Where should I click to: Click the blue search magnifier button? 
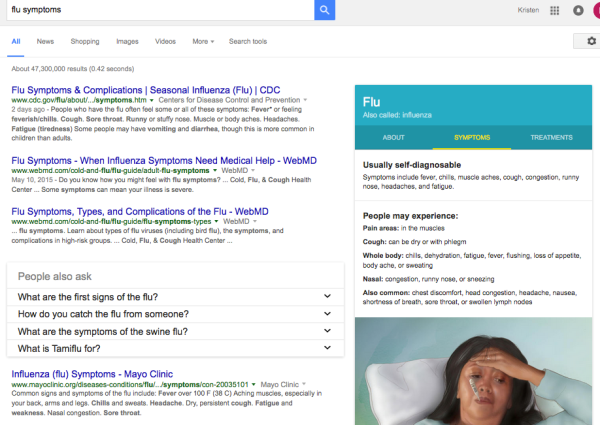click(324, 10)
